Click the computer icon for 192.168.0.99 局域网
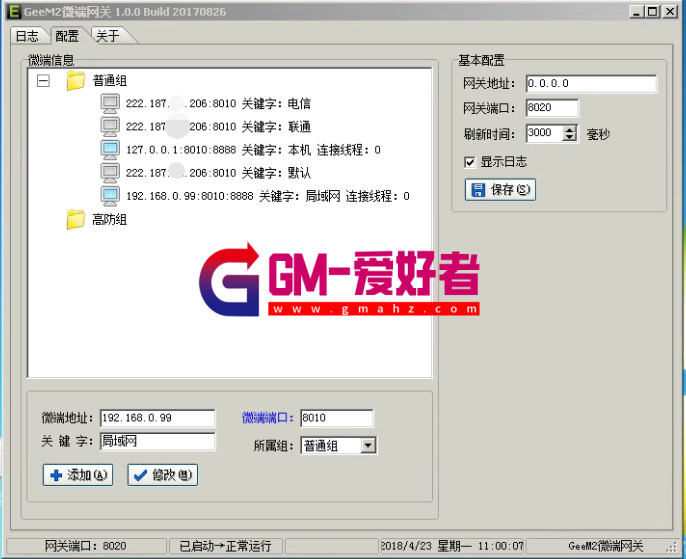This screenshot has height=559, width=686. (x=110, y=196)
